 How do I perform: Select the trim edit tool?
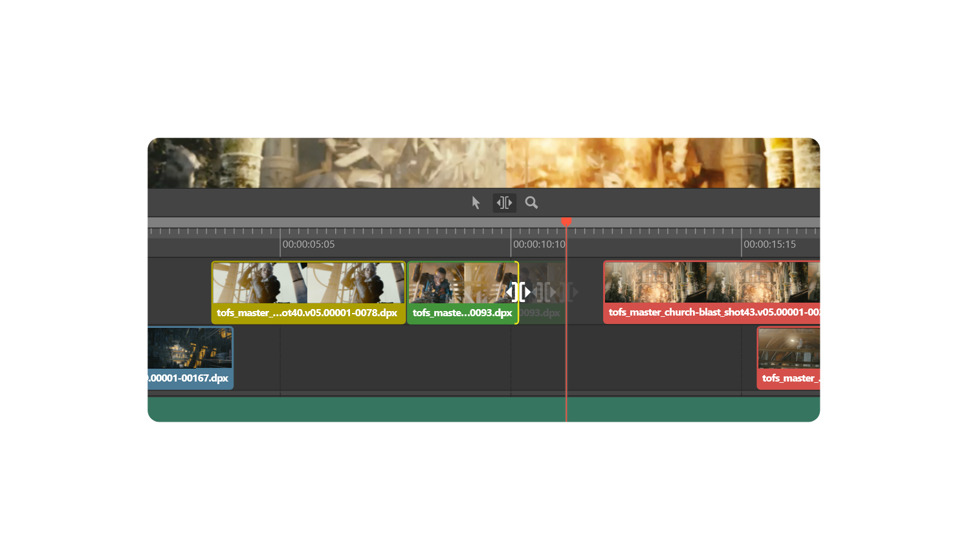pyautogui.click(x=505, y=203)
